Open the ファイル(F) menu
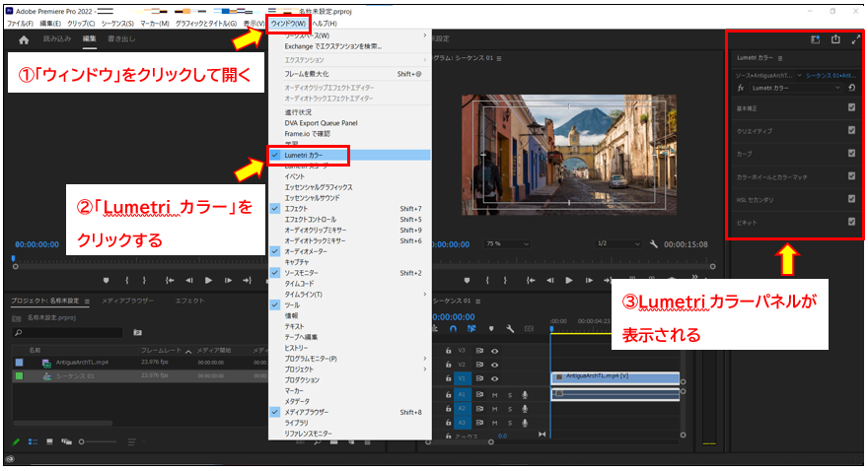 click(20, 24)
